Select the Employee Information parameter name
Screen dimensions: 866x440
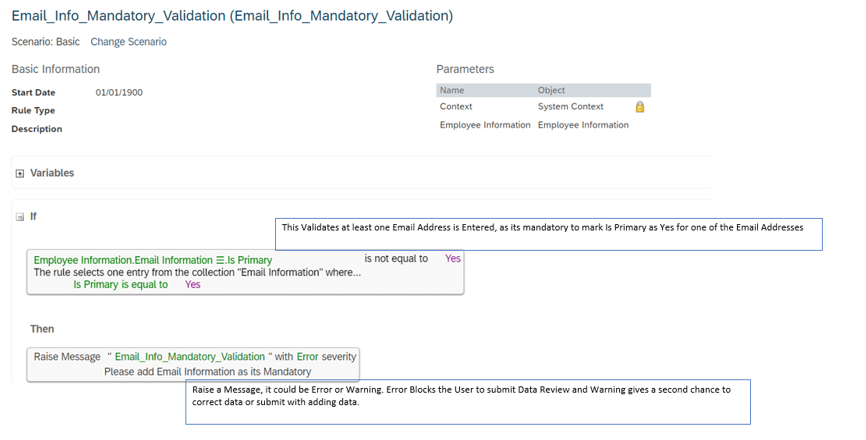coord(485,125)
